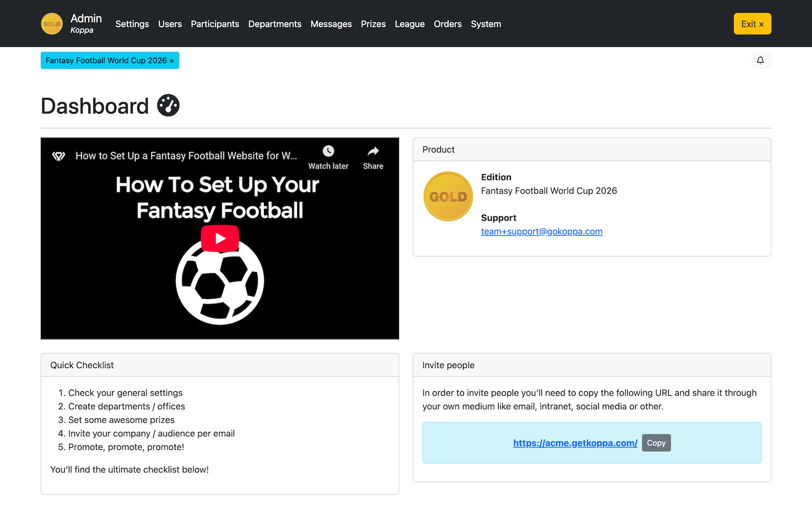Go to the Users section
This screenshot has height=508, width=812.
click(170, 24)
